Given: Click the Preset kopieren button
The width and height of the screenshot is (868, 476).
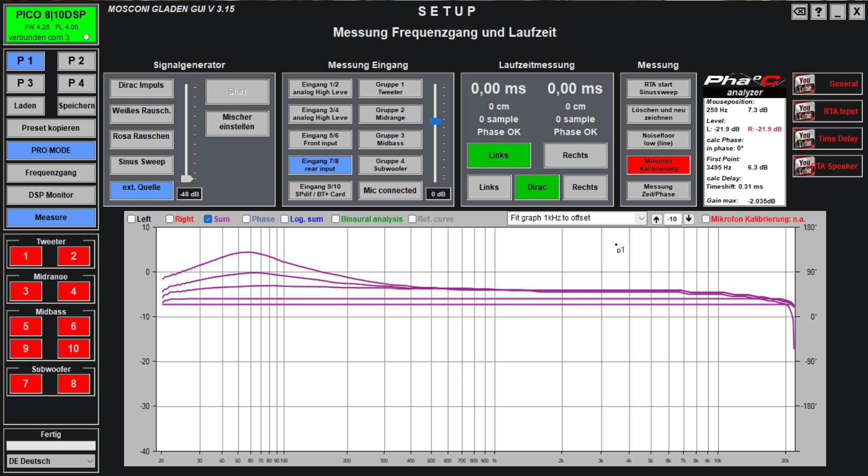Looking at the screenshot, I should [51, 128].
